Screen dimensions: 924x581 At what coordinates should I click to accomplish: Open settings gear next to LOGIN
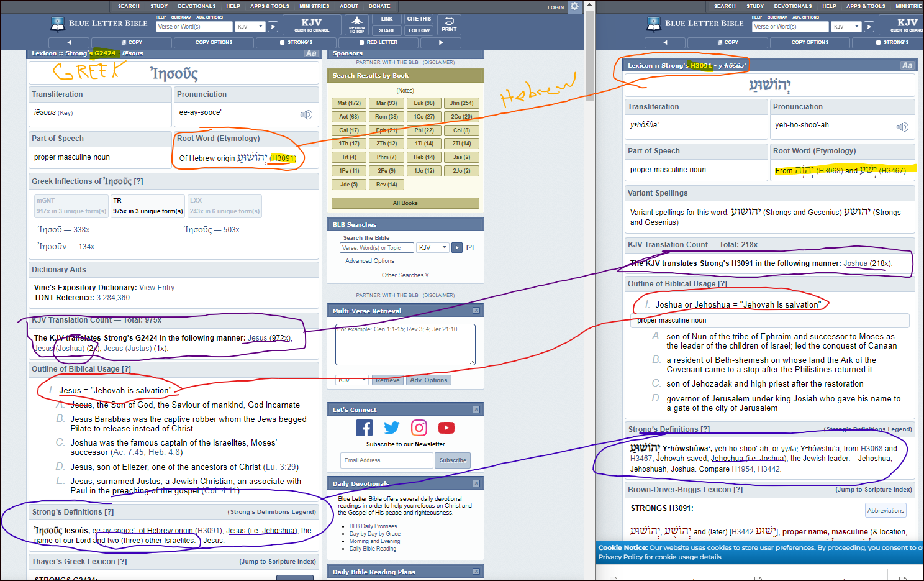pyautogui.click(x=575, y=7)
